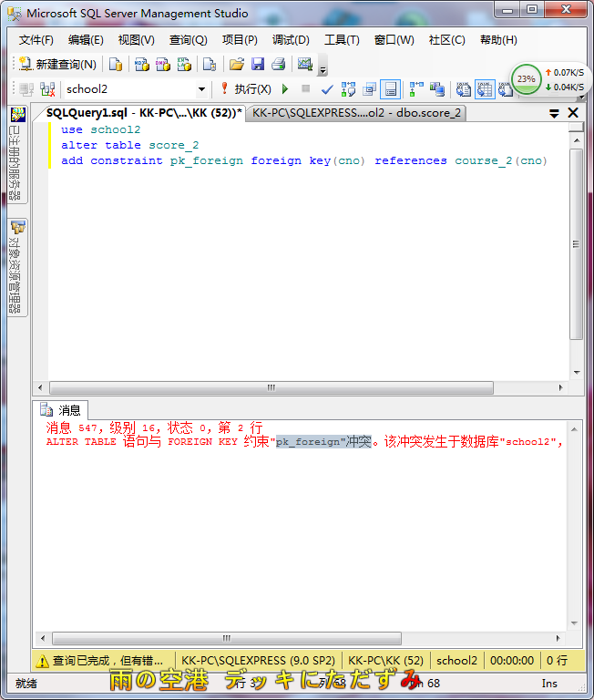Screen dimensions: 594x700
Task: Click the editor horizontal scrollbar thumb
Action: pos(271,387)
